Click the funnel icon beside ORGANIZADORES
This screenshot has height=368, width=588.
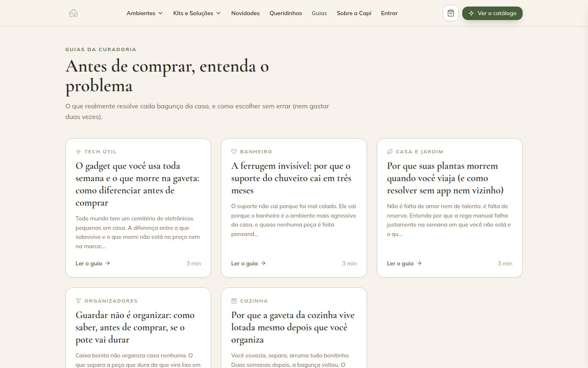(x=78, y=301)
